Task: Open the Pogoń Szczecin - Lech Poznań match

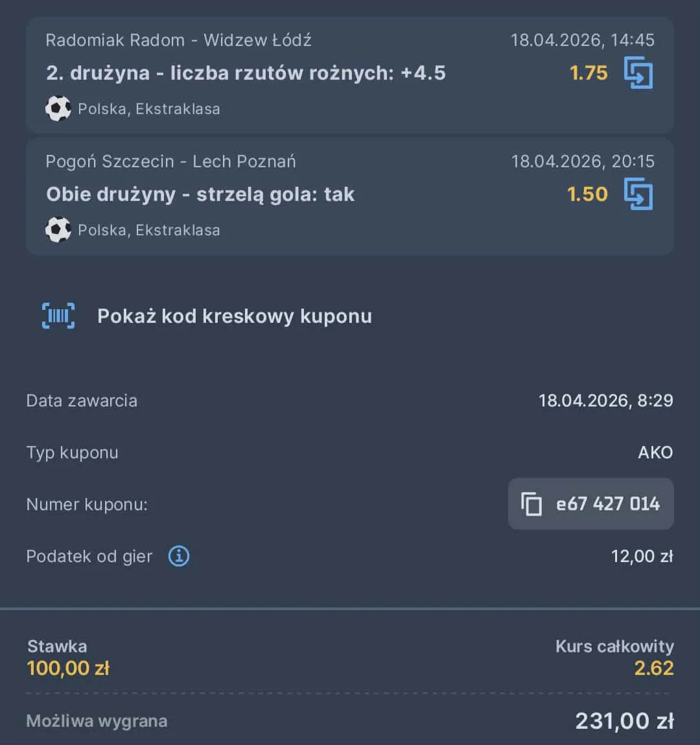Action: point(170,161)
